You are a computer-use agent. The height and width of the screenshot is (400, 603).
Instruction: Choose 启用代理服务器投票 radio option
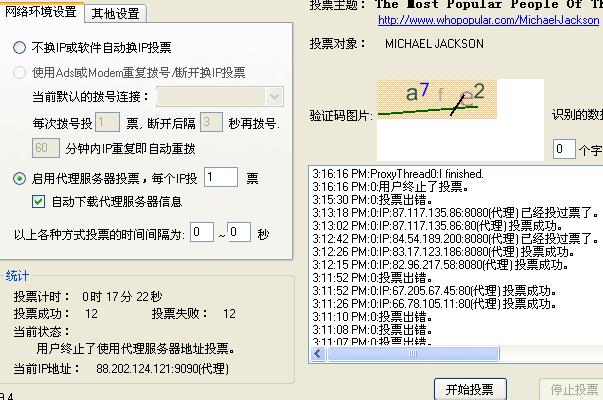tap(20, 178)
